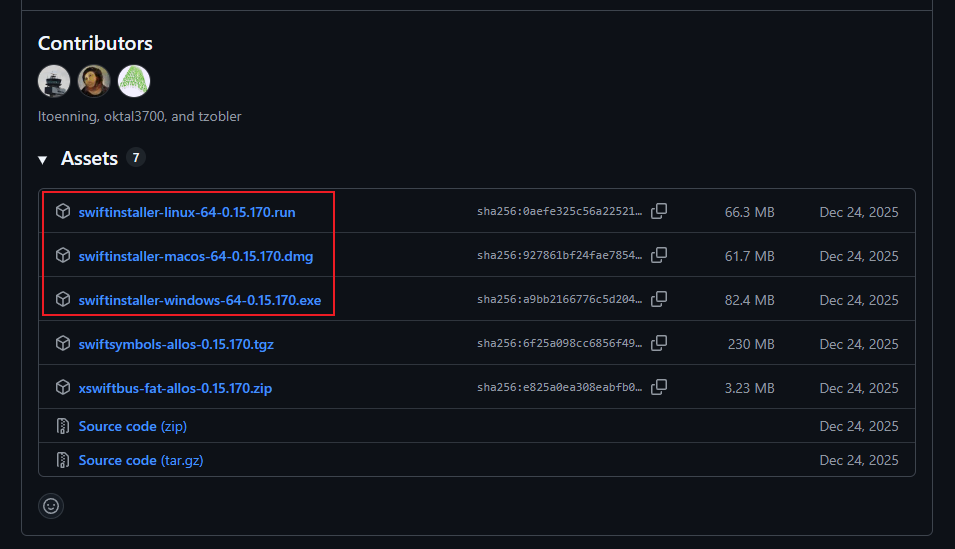The height and width of the screenshot is (549, 955).
Task: Open the emoji reaction smiley button
Action: point(51,506)
